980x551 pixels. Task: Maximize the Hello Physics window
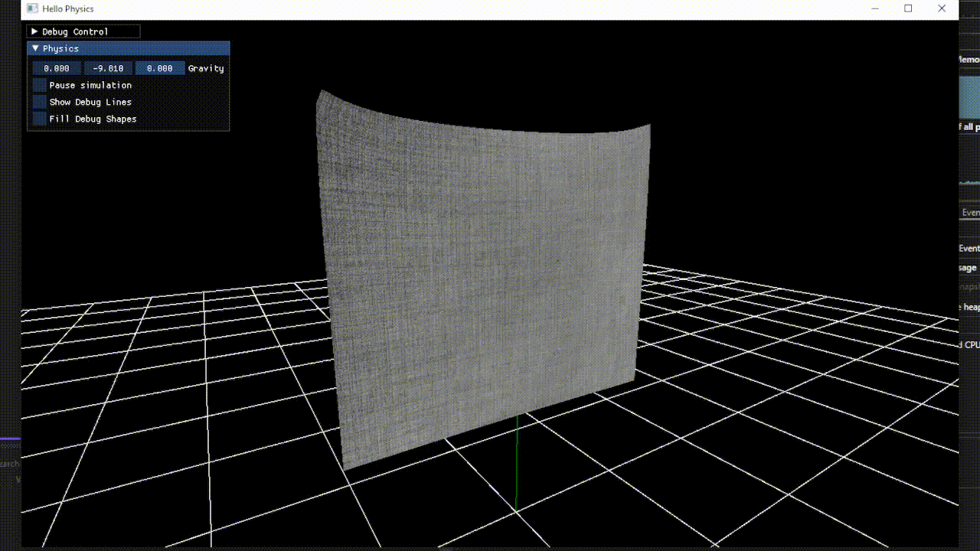pos(908,8)
